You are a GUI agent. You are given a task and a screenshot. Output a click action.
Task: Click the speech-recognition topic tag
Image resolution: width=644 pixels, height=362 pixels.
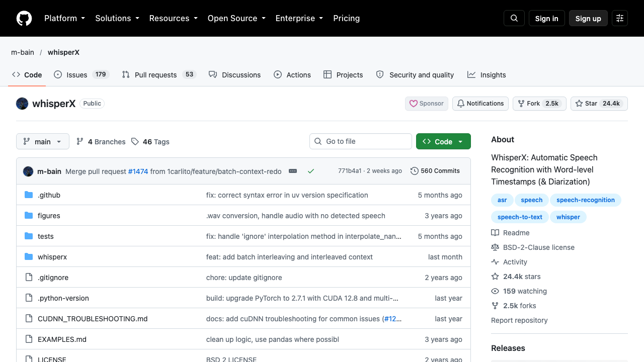586,200
